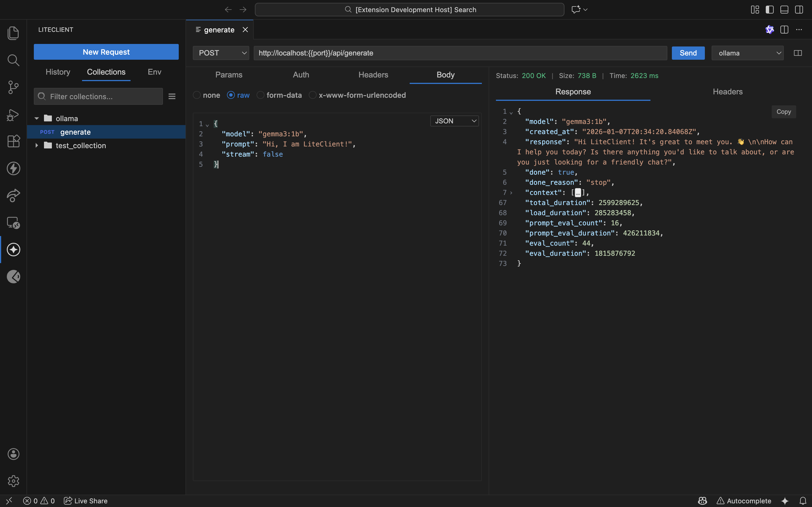The image size is (812, 507).
Task: Copy the response with Copy button
Action: (x=784, y=112)
